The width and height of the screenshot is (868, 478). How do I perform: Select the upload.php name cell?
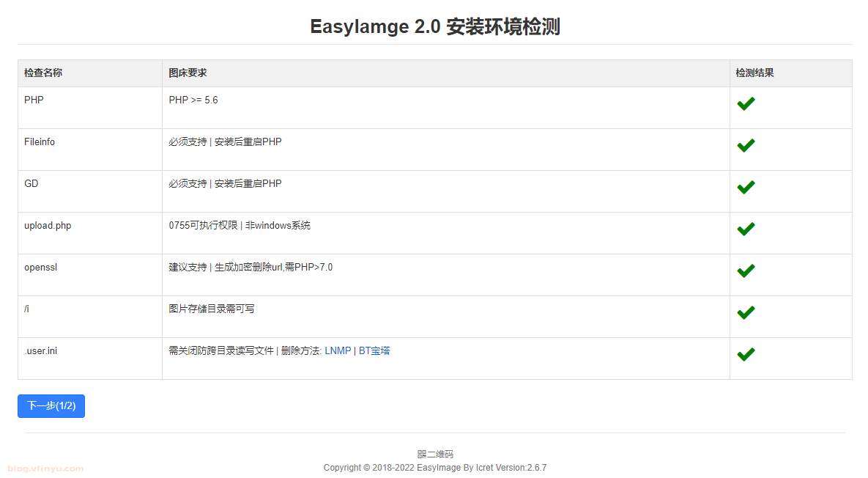tap(48, 226)
